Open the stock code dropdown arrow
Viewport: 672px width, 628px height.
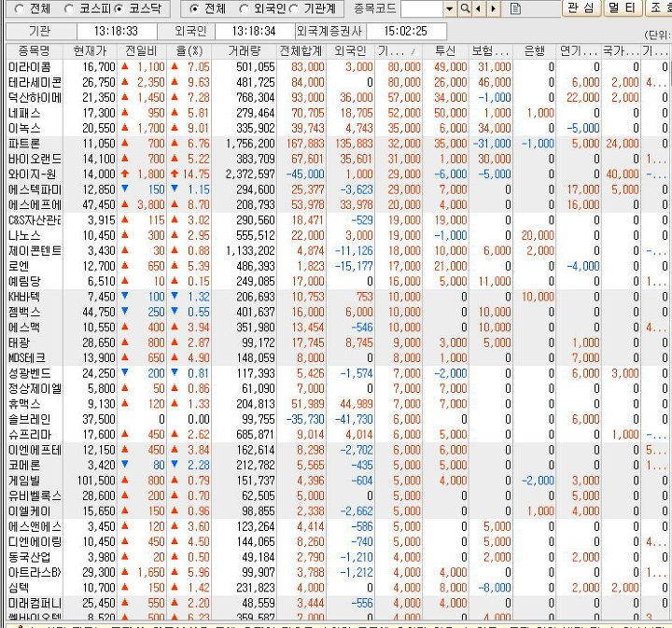(449, 8)
